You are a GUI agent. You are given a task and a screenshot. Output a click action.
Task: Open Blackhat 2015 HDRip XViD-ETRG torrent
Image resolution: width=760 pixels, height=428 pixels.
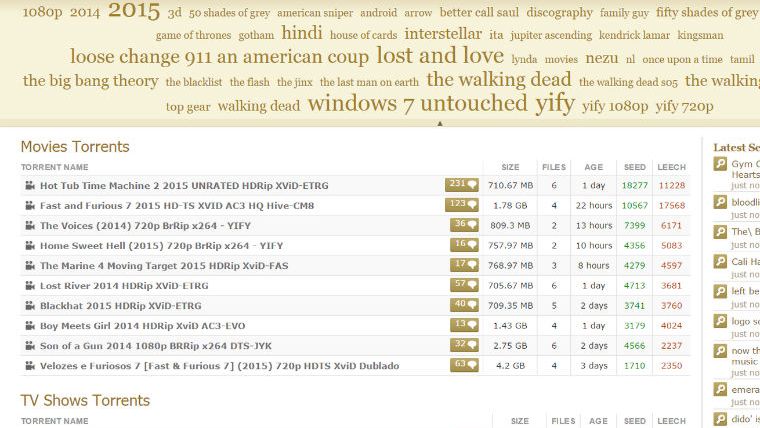click(121, 305)
